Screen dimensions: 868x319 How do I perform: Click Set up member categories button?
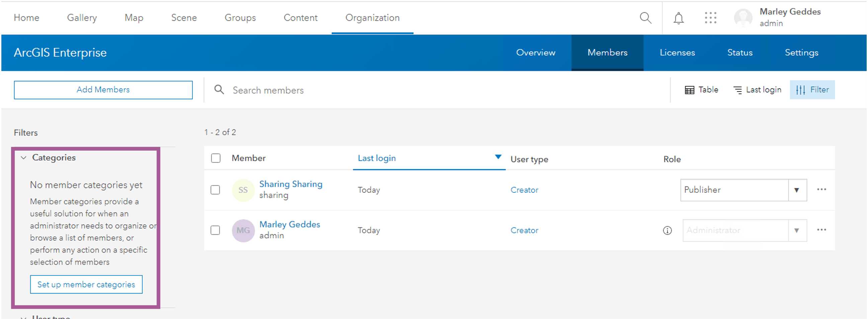86,285
